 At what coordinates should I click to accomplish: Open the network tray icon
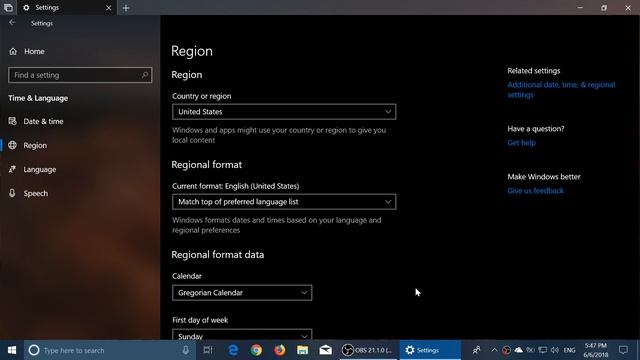point(542,350)
